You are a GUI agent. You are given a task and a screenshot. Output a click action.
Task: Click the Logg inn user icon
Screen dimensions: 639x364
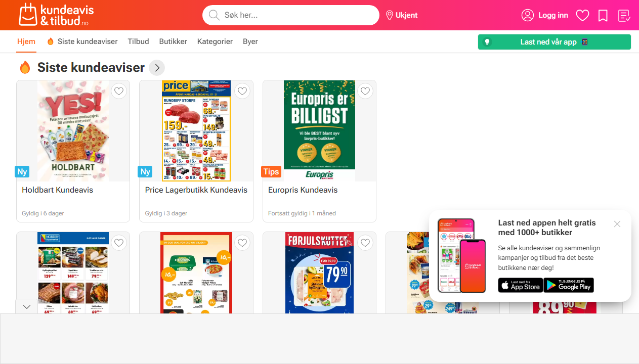click(x=528, y=15)
